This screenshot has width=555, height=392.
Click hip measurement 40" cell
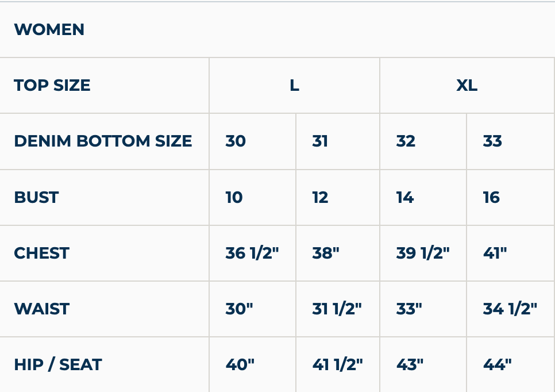(x=240, y=365)
